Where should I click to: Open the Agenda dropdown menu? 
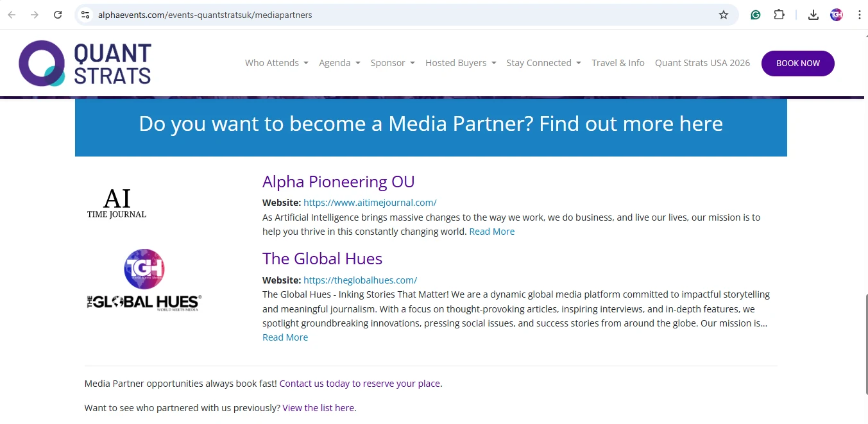tap(339, 63)
